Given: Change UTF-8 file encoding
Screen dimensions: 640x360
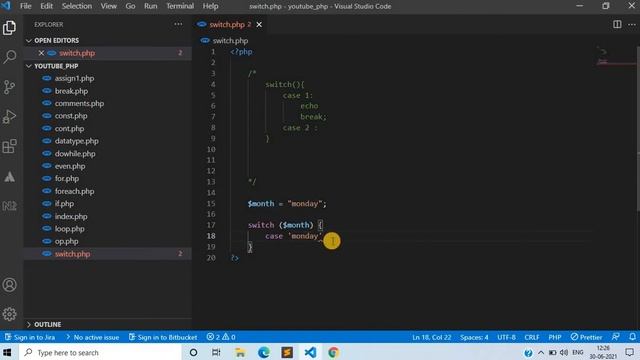Looking at the screenshot, I should pyautogui.click(x=506, y=337).
